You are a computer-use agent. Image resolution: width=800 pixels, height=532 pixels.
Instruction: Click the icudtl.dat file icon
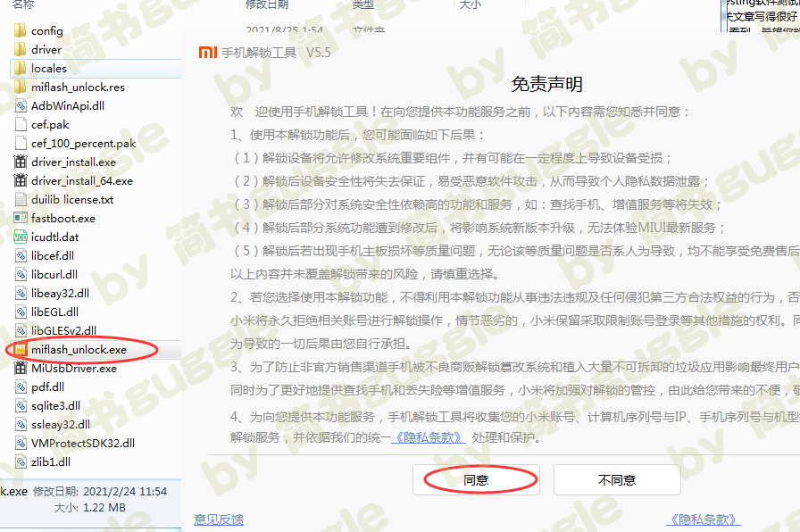click(21, 237)
